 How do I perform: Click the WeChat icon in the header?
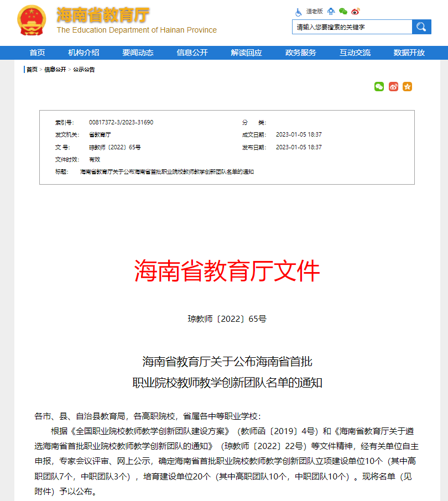343,12
